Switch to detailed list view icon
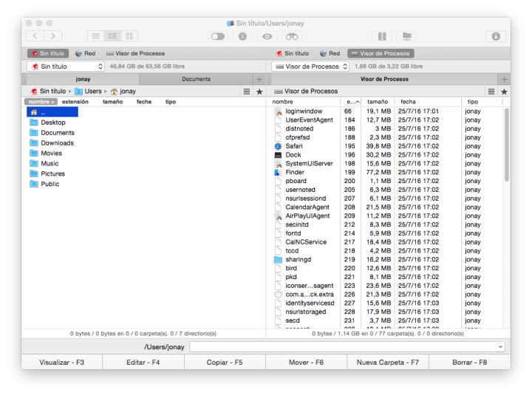 click(x=112, y=36)
